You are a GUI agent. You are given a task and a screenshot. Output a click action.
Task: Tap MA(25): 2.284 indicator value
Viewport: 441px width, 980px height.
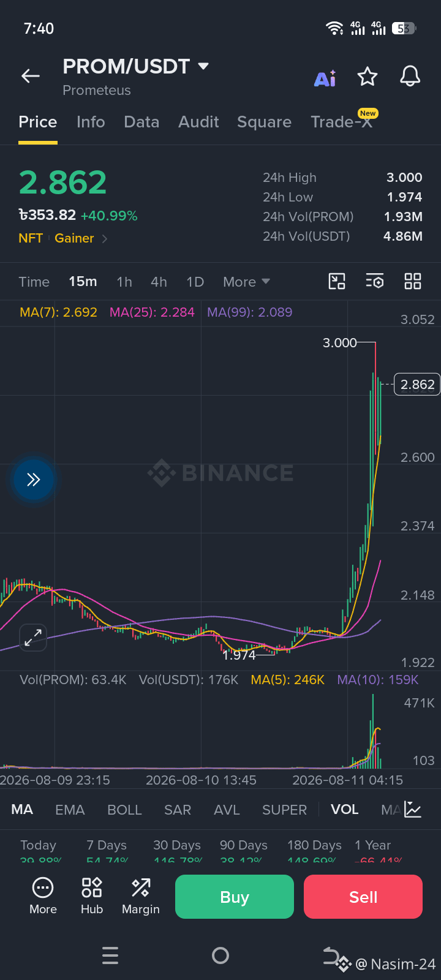tap(152, 312)
